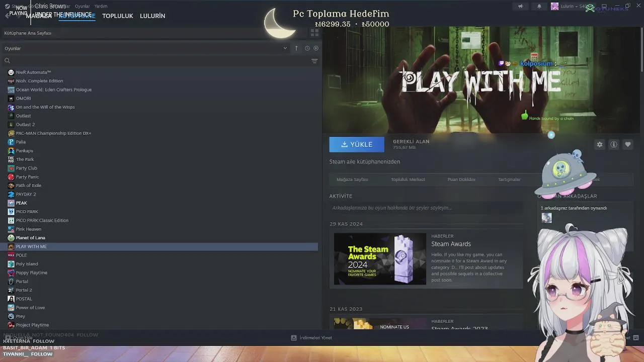The width and height of the screenshot is (644, 362).
Task: Click the Palia game icon
Action: click(x=11, y=142)
